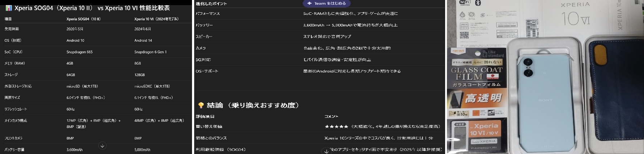Click the microSD（最大1TB）cell
Screen dimensions: 644x154
click(x=82, y=86)
